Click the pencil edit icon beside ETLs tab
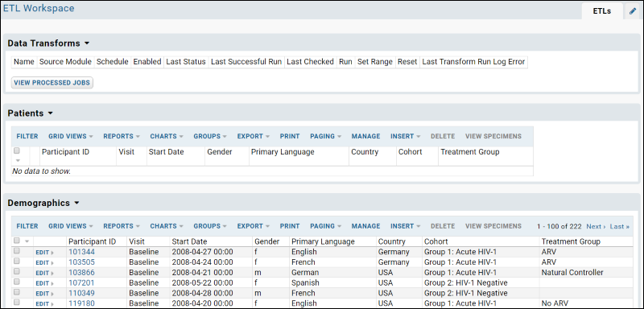This screenshot has width=644, height=309. [633, 11]
